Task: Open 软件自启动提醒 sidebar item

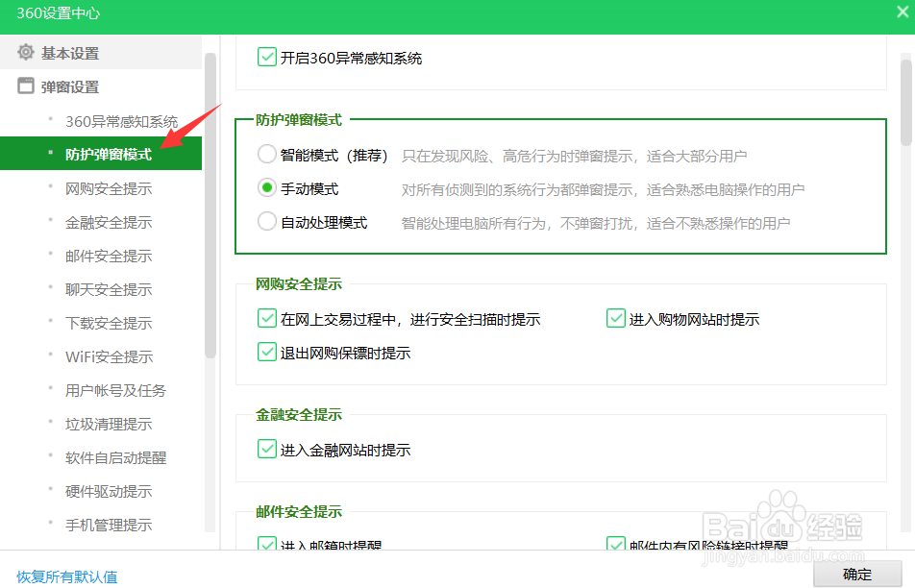Action: click(x=115, y=458)
